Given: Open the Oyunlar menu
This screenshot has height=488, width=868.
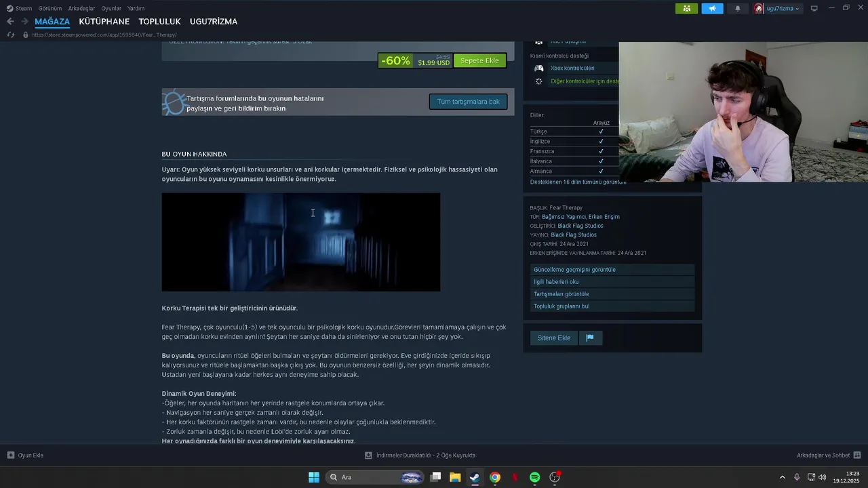Looking at the screenshot, I should (111, 8).
